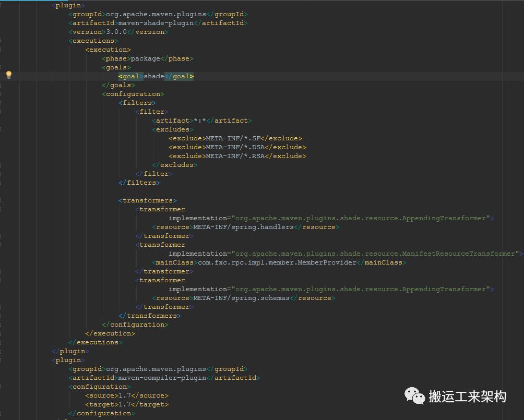The height and width of the screenshot is (420, 524).
Task: Click the opening filters tag
Action: pyautogui.click(x=137, y=103)
